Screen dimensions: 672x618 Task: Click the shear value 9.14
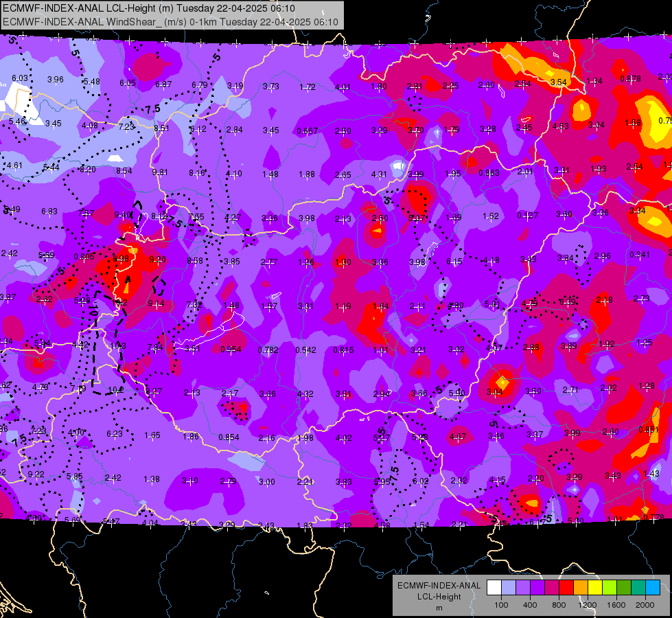tap(156, 304)
